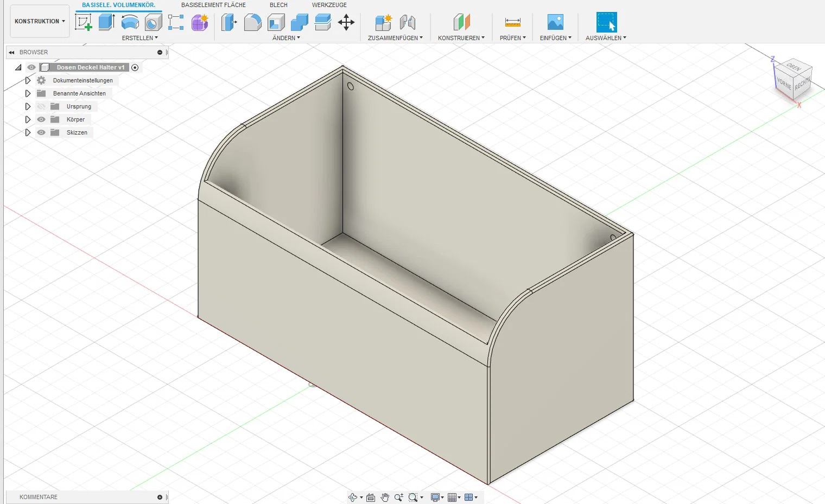Expand the Benannte Ansichten node
Image resolution: width=825 pixels, height=504 pixels.
coord(28,93)
